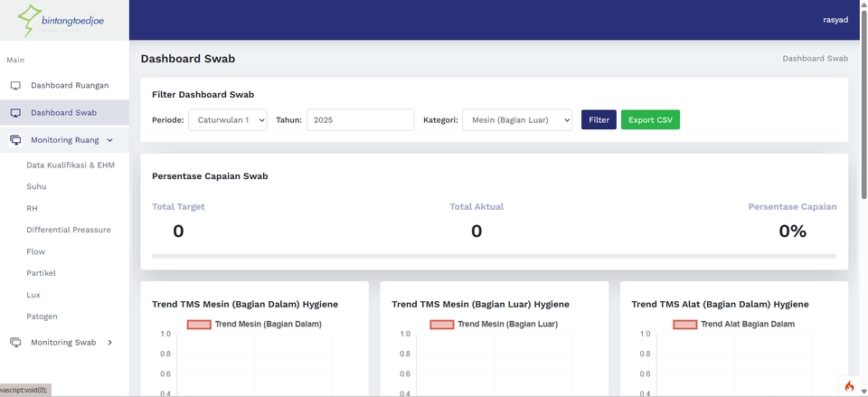This screenshot has height=397, width=868.
Task: Click the flame icon at bottom right
Action: pos(849,386)
